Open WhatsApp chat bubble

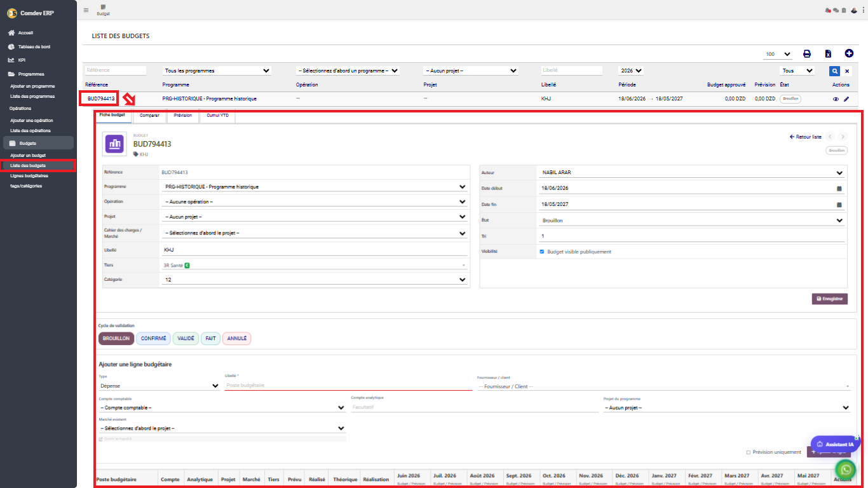(x=844, y=469)
